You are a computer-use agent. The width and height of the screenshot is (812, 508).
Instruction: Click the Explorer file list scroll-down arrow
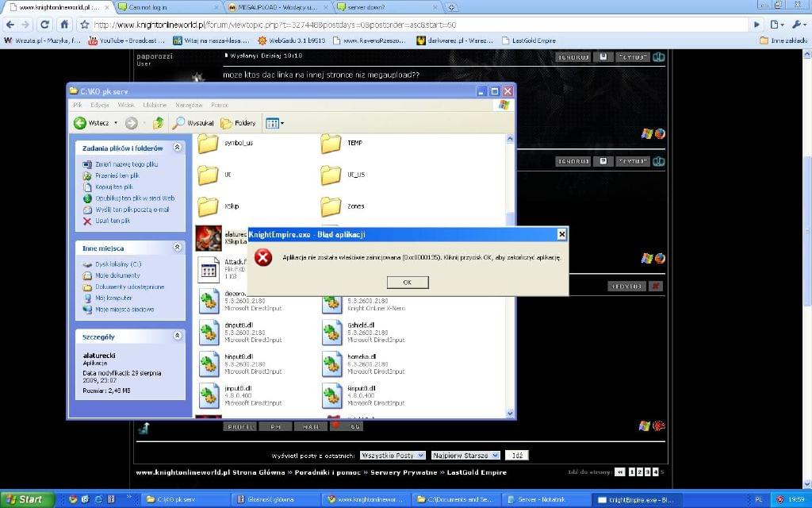click(x=510, y=413)
